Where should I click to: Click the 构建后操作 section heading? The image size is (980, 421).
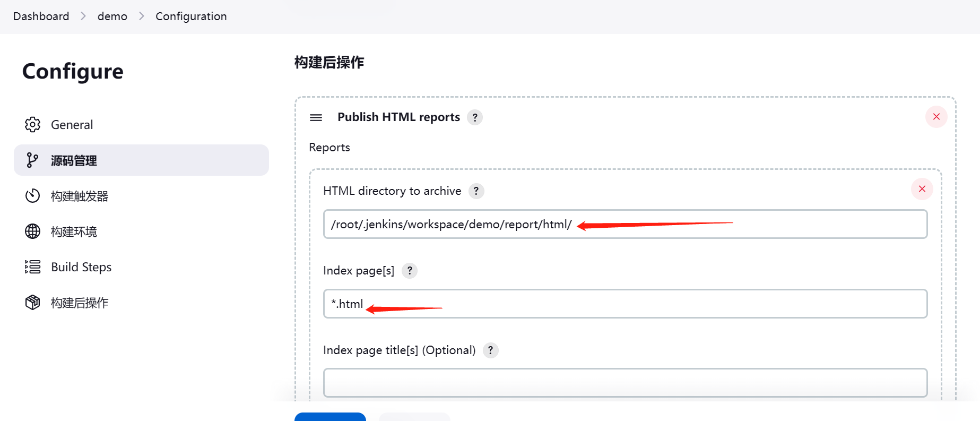click(329, 62)
